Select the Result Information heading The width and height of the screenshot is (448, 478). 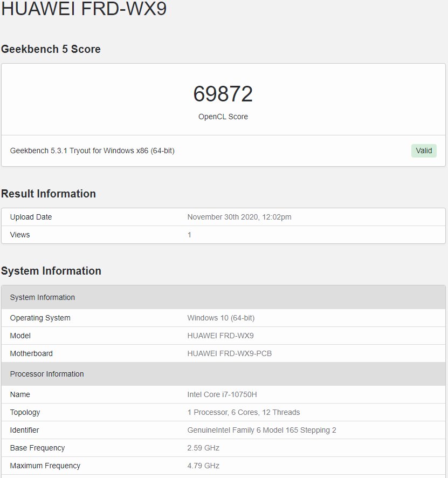49,194
